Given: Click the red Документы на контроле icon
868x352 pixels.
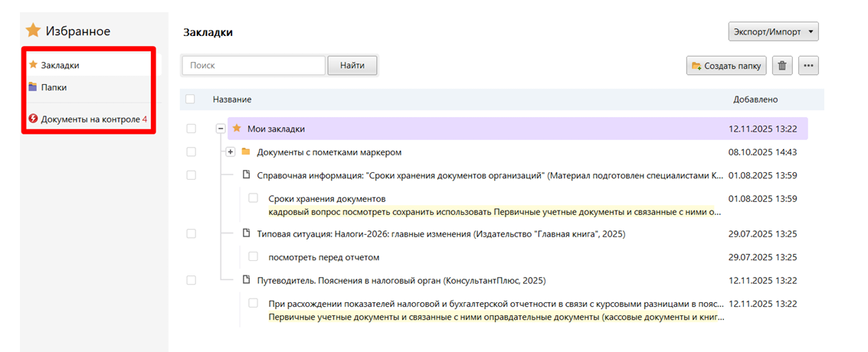Looking at the screenshot, I should tap(33, 119).
